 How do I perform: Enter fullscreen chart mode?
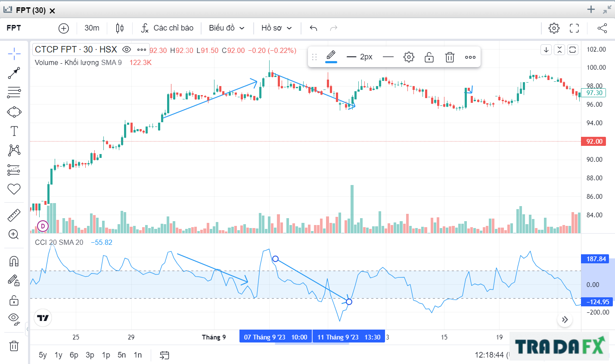[x=575, y=28]
